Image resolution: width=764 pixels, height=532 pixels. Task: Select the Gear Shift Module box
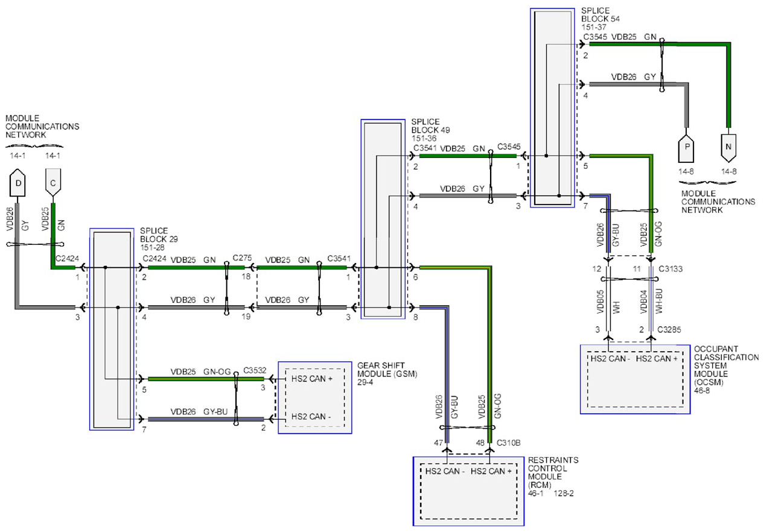tap(314, 397)
